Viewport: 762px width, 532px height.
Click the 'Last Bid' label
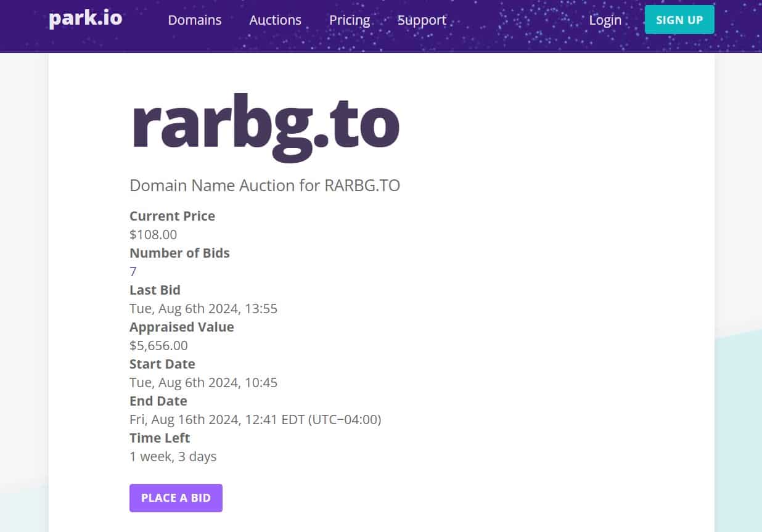click(155, 290)
